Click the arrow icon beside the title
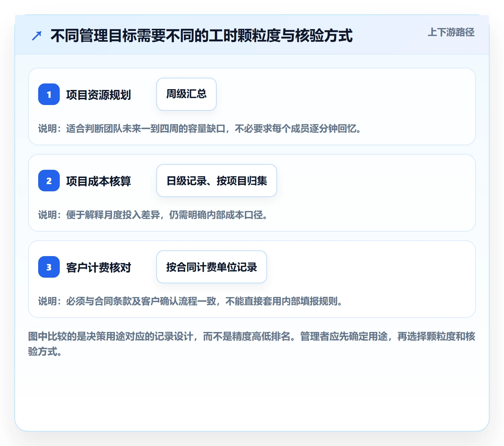 (37, 36)
